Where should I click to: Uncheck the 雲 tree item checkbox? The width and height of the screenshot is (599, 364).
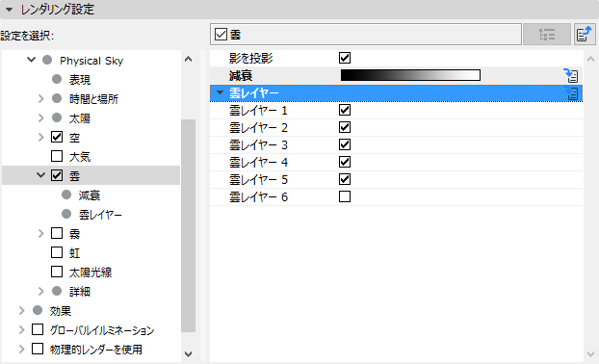(x=57, y=175)
